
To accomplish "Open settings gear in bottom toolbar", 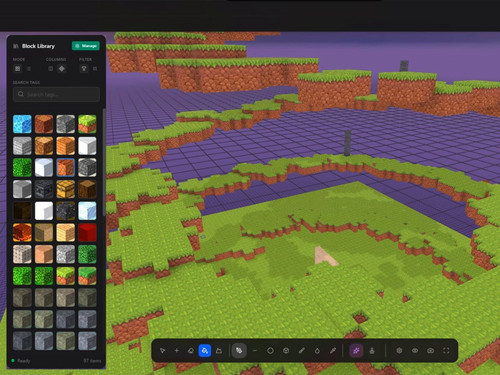I will 399,351.
